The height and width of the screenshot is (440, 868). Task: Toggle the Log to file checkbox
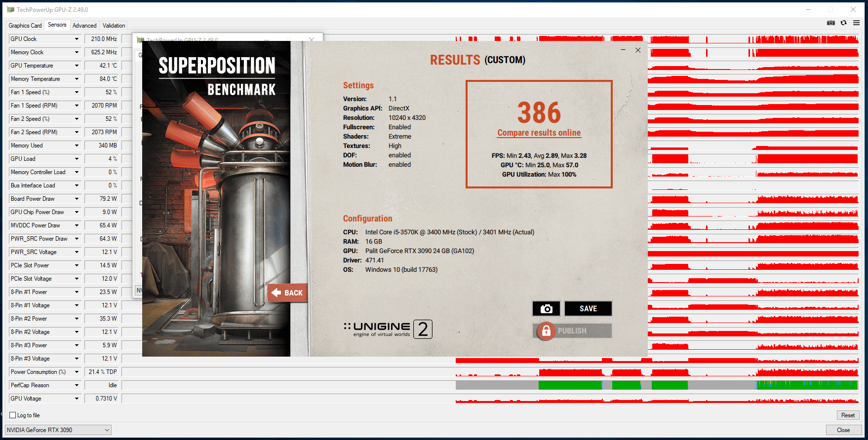[13, 415]
